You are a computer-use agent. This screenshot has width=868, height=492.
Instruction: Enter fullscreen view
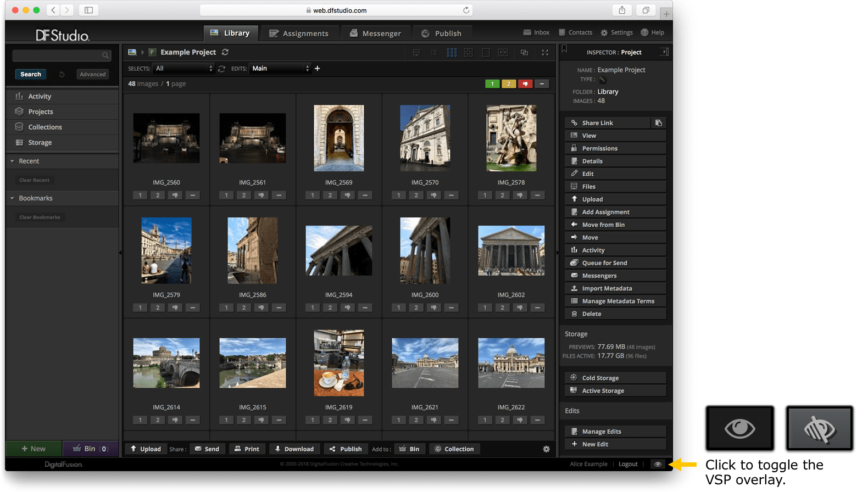pos(545,53)
